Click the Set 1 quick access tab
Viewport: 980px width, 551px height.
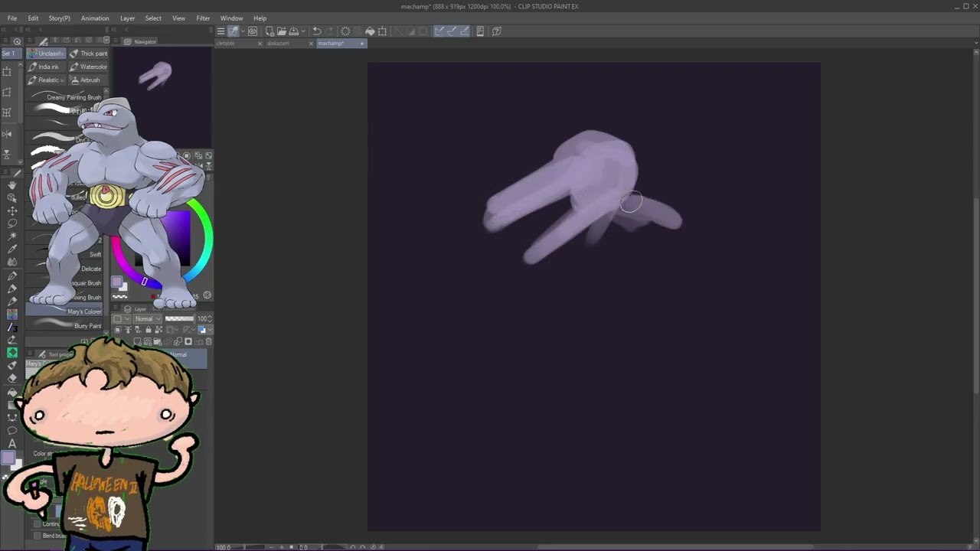[8, 54]
